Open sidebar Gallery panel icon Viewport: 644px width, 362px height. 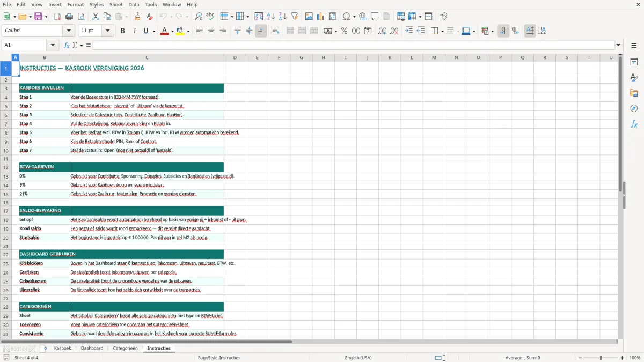tap(634, 93)
